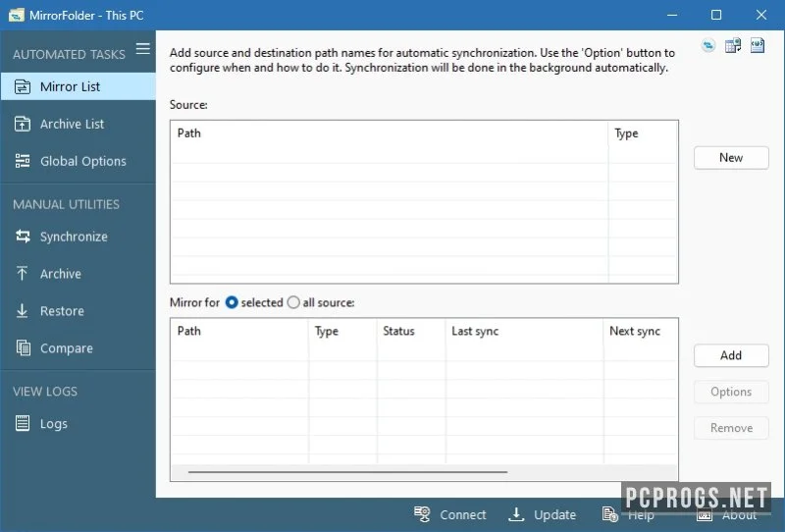
Task: Click the MirrorFolder title bar app icon
Action: tap(16, 15)
